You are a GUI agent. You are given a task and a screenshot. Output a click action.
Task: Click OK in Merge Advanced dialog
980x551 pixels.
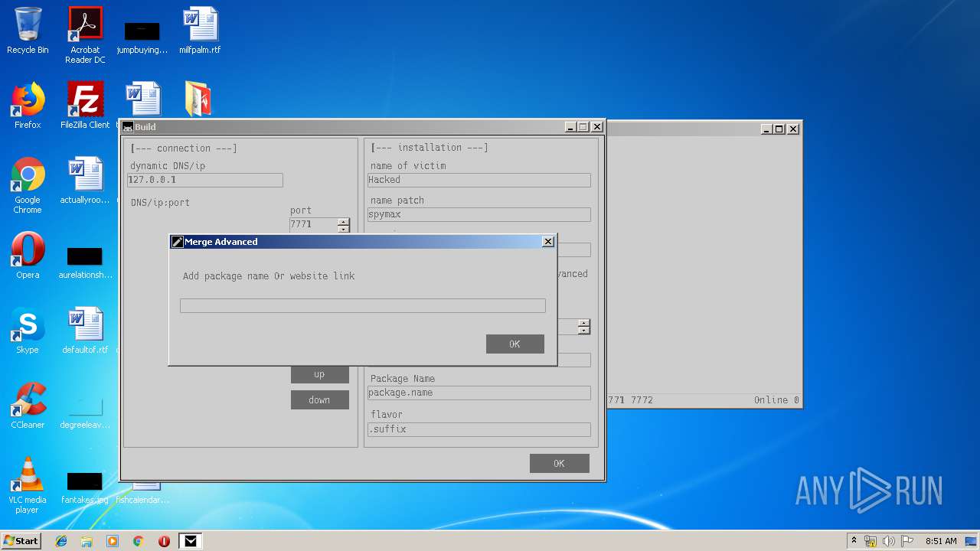[514, 344]
